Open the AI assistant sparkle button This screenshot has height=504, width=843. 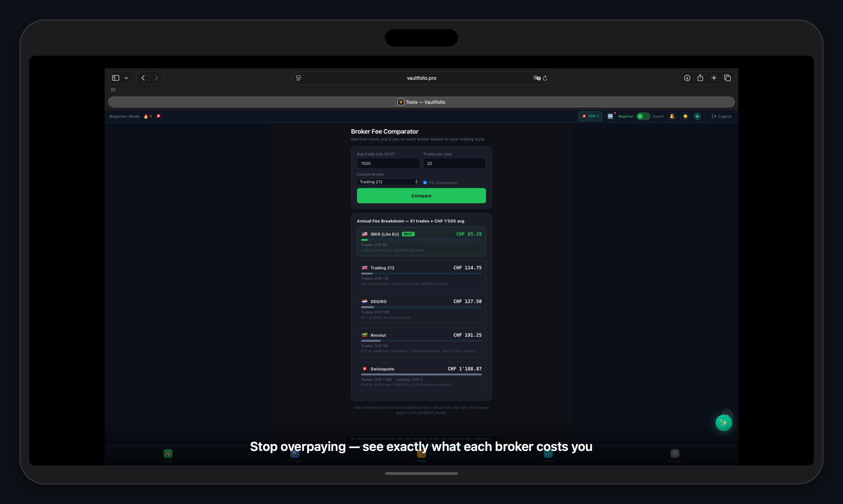coord(724,423)
